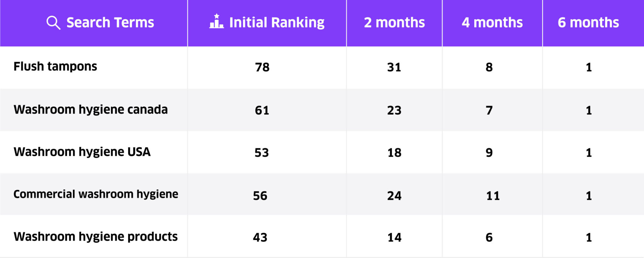The image size is (644, 258).
Task: Select the 2 months value 18
Action: [394, 153]
